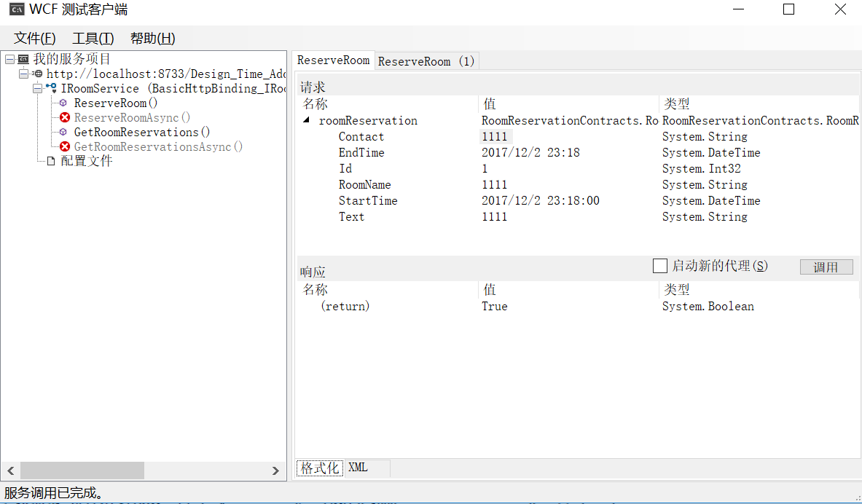Click the IRoomService contract icon
Viewport: 862px width, 504px height.
coord(51,88)
